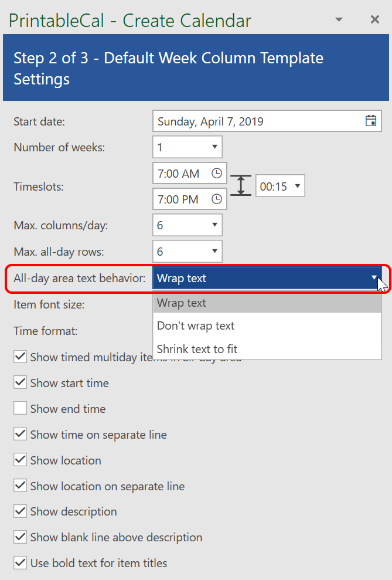Click the Start date text field
This screenshot has height=580, width=392.
(x=258, y=121)
